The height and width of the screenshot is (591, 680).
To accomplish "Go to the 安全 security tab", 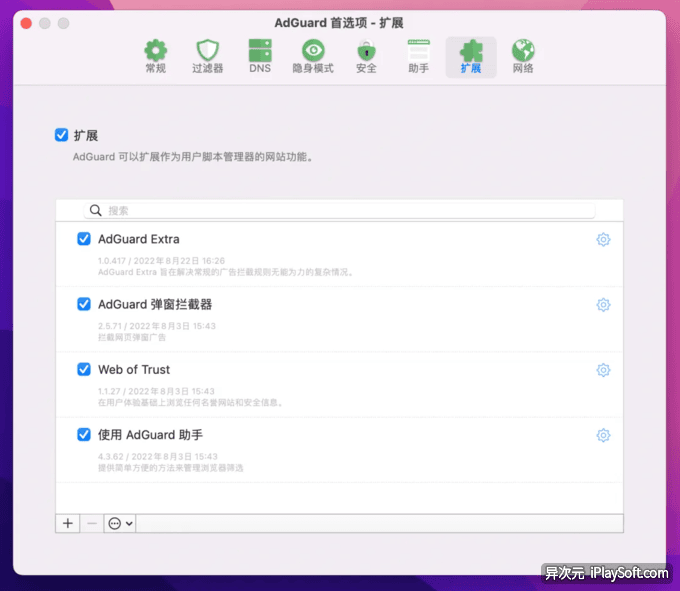I will tap(366, 56).
